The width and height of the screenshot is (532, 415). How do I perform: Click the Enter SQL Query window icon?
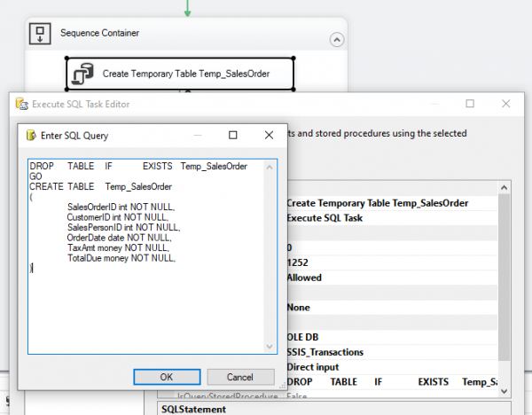click(31, 136)
